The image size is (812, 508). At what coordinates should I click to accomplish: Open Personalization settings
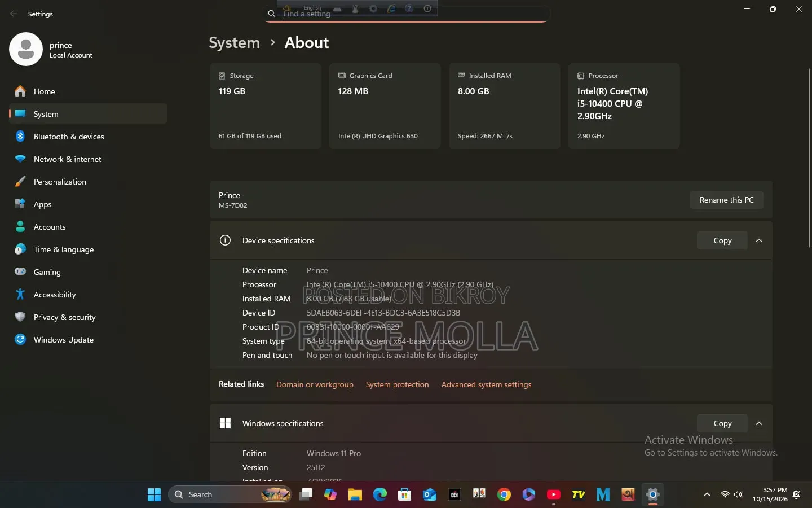(88, 182)
